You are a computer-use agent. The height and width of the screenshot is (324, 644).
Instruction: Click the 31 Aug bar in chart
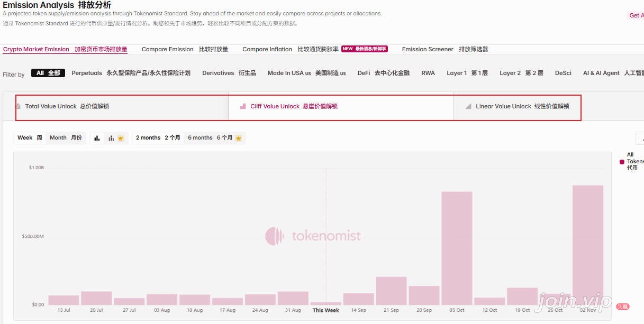(x=293, y=298)
